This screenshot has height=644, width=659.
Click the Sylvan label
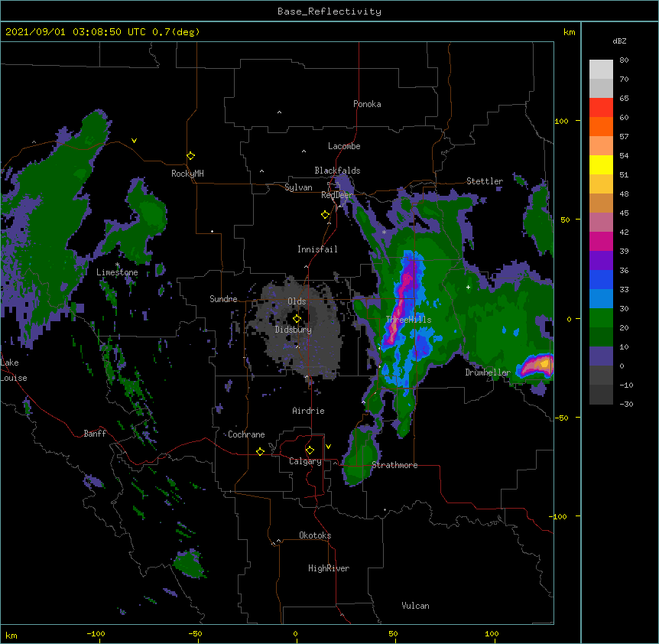(298, 187)
